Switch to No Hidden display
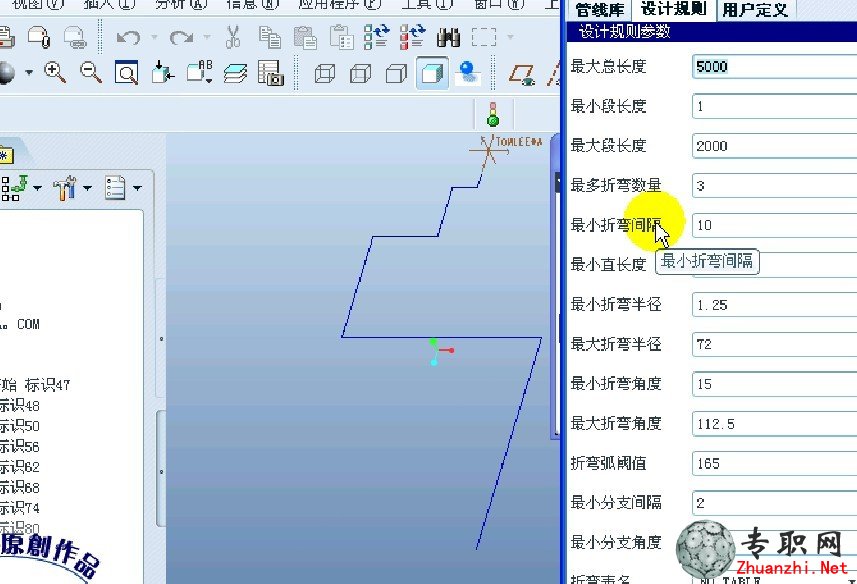Image resolution: width=857 pixels, height=584 pixels. [x=396, y=73]
